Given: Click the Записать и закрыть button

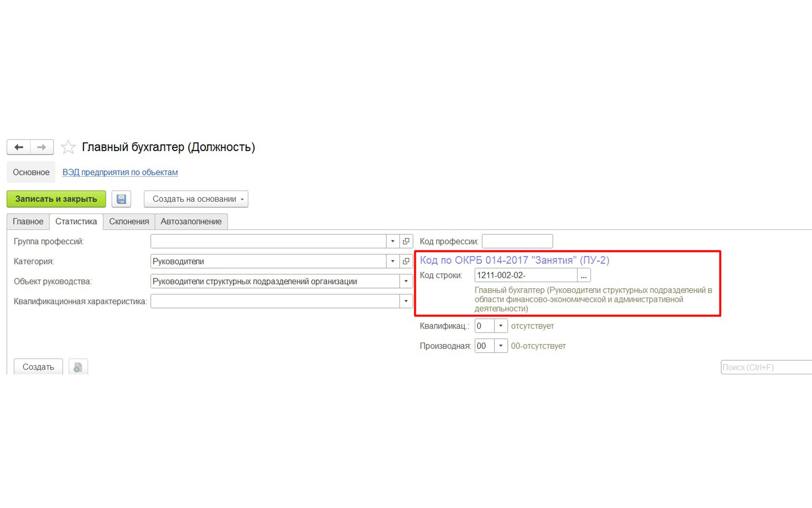Looking at the screenshot, I should point(56,199).
